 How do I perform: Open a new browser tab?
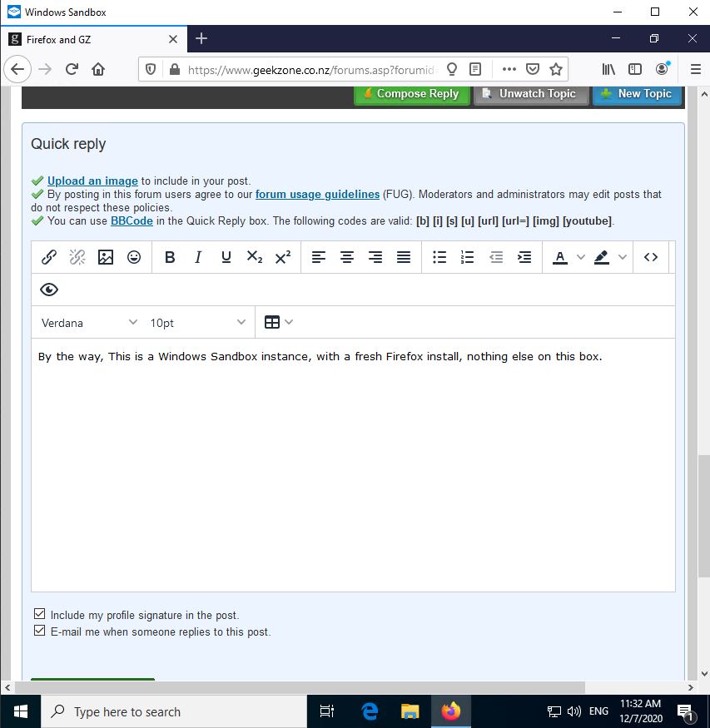pos(201,39)
